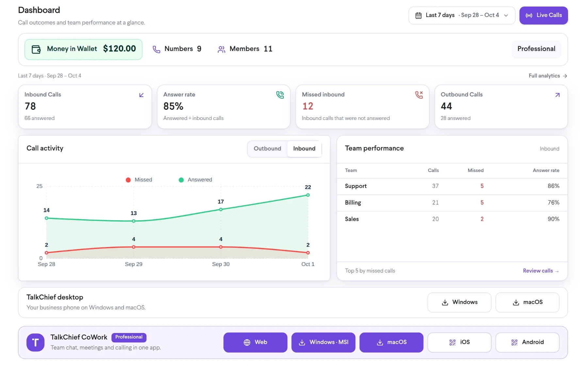Click the Answer rate column header
The width and height of the screenshot is (588, 366).
546,171
